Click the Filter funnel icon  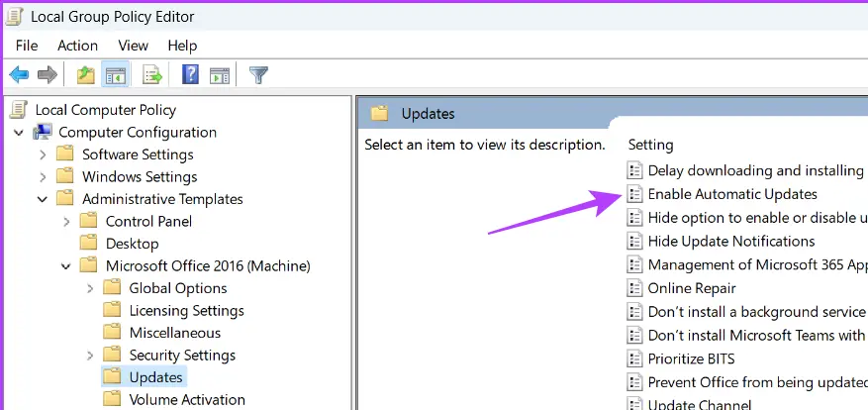[258, 75]
